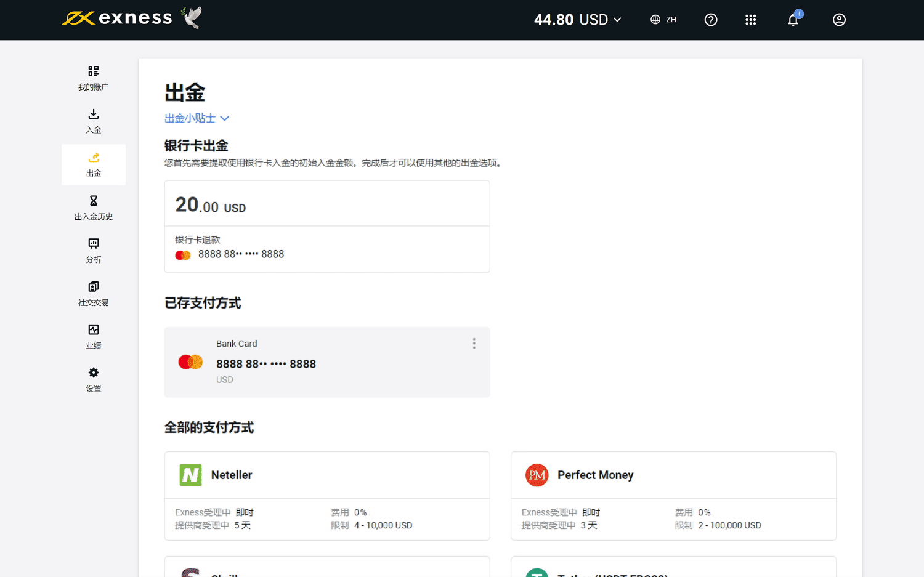The width and height of the screenshot is (924, 577).
Task: Click the Exness logo in header
Action: coord(118,18)
